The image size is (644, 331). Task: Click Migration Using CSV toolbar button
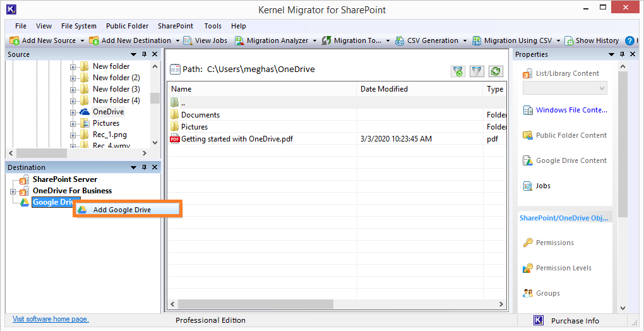point(512,40)
